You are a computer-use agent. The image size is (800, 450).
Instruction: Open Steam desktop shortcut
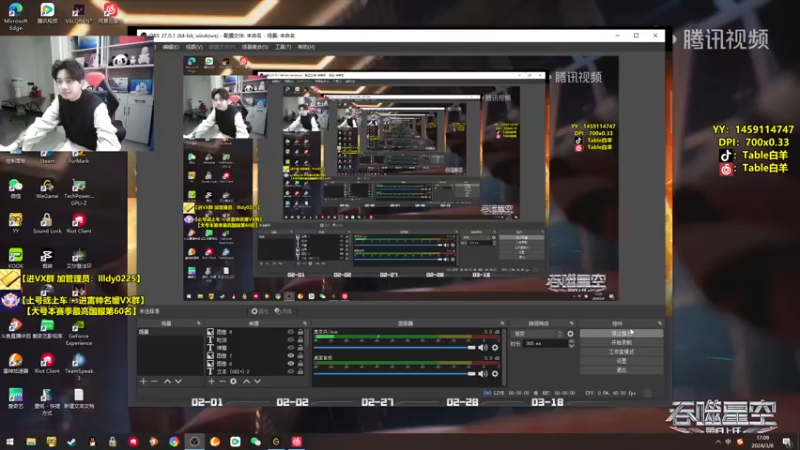click(47, 157)
